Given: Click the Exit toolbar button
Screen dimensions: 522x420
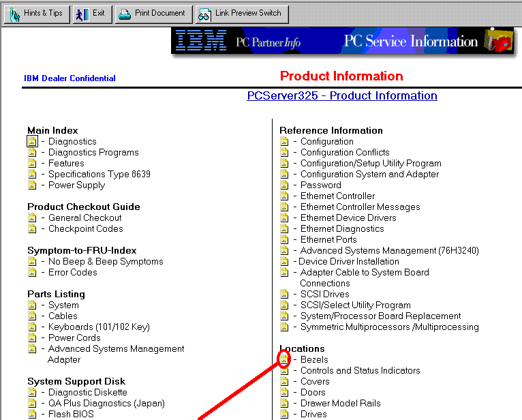Looking at the screenshot, I should (92, 14).
